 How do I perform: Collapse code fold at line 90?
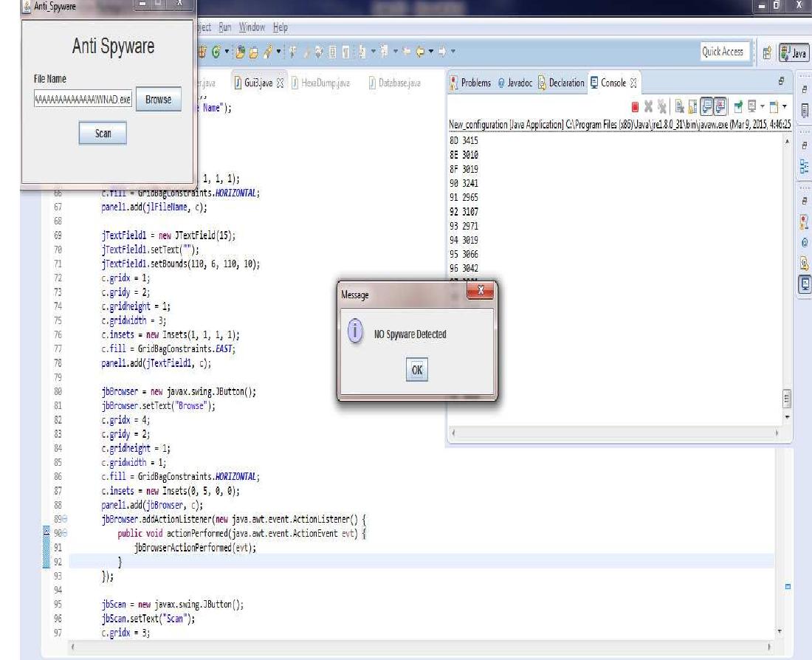[x=65, y=533]
